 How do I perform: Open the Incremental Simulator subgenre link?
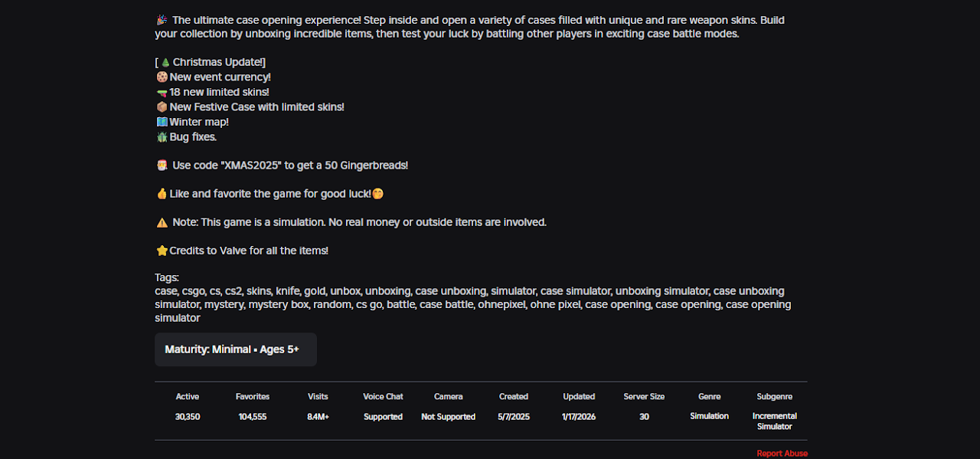click(x=775, y=421)
